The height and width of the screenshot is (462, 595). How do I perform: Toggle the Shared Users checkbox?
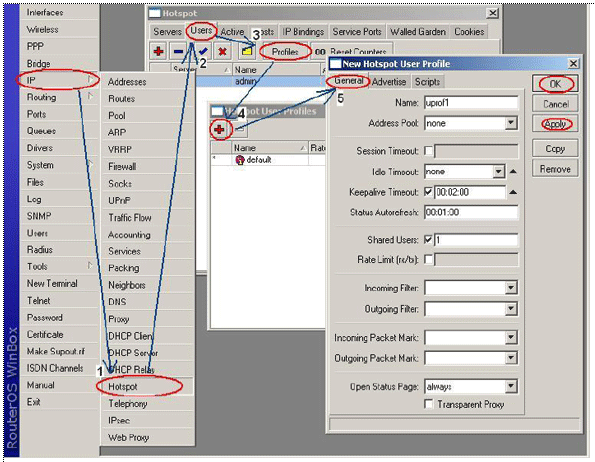click(428, 240)
